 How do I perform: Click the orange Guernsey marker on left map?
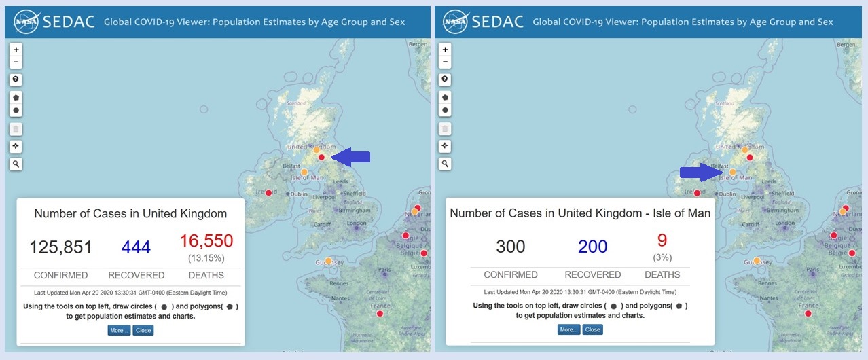point(328,261)
